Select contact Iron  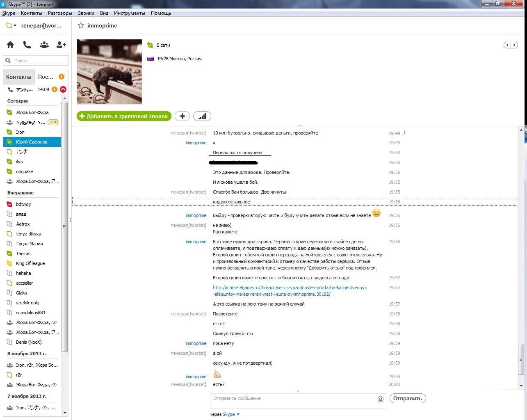tap(32, 132)
